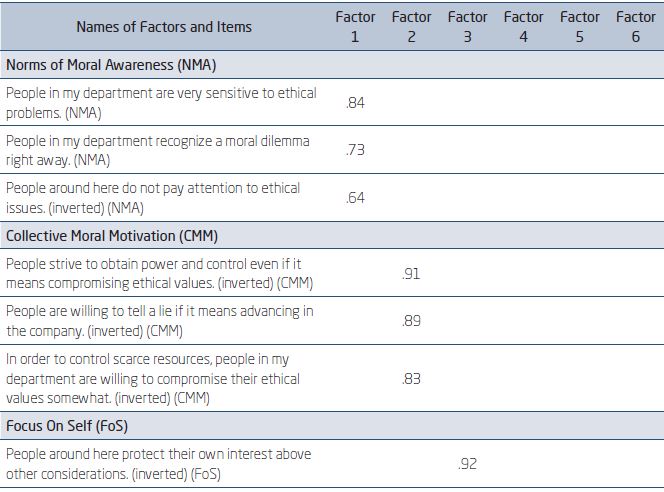Click the .92 loading value

point(467,464)
